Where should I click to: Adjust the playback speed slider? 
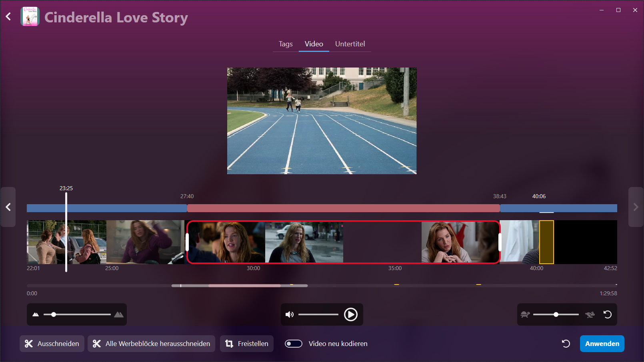pos(556,314)
